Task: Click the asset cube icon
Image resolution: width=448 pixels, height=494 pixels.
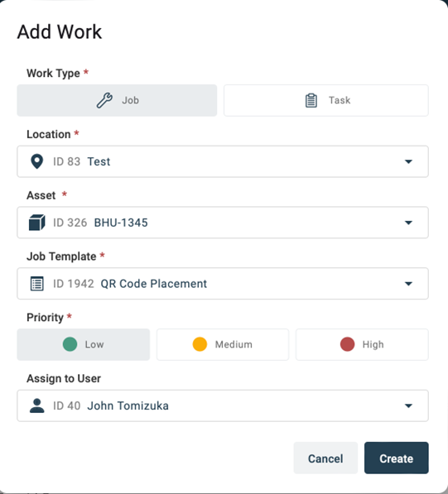Action: click(37, 223)
